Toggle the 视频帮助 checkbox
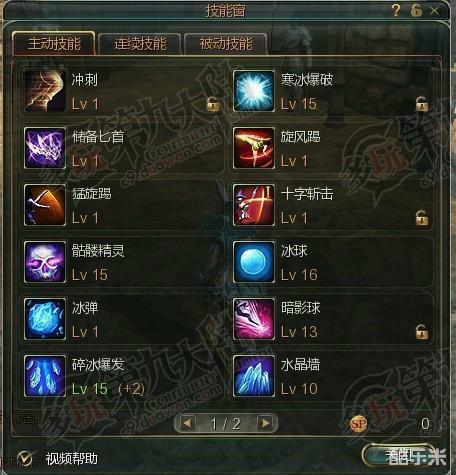The width and height of the screenshot is (456, 475). click(x=25, y=459)
